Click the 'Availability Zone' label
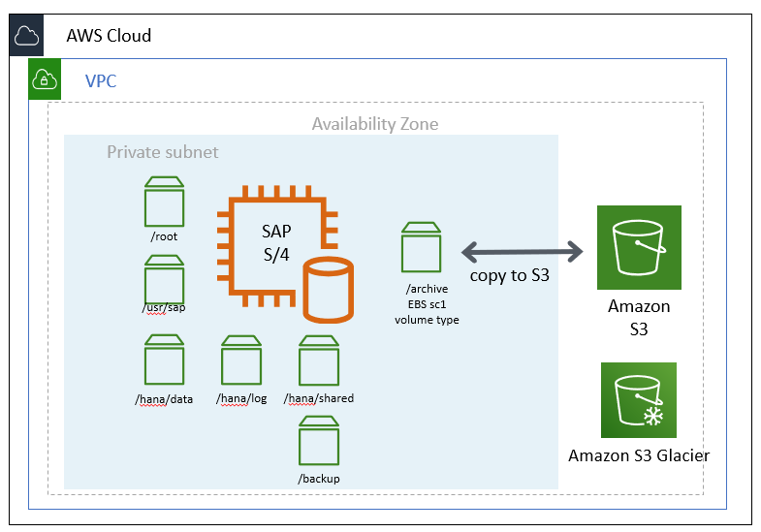Image resolution: width=761 pixels, height=532 pixels. coord(374,124)
